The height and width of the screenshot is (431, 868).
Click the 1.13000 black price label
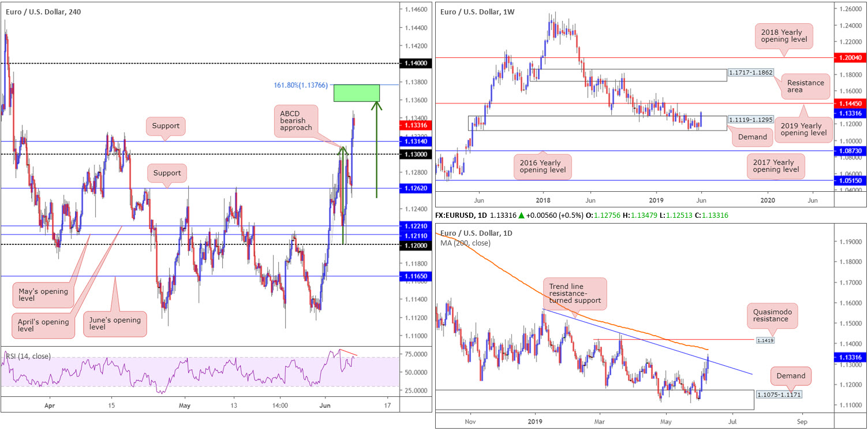point(416,154)
